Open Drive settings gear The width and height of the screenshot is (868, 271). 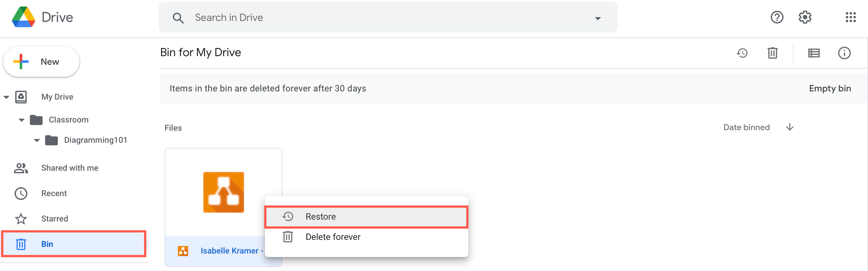pyautogui.click(x=805, y=17)
